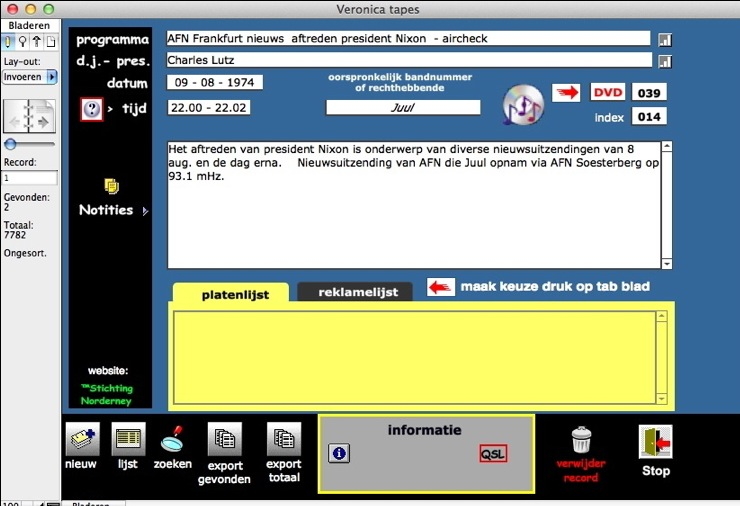Click the export totaal icon
The width and height of the screenshot is (740, 506).
coord(284,439)
